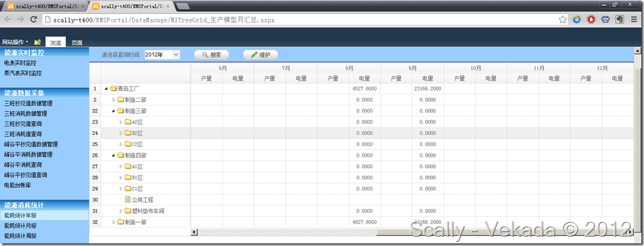The height and width of the screenshot is (246, 644).
Task: Click the B1区 folder icon
Action: [x=128, y=177]
